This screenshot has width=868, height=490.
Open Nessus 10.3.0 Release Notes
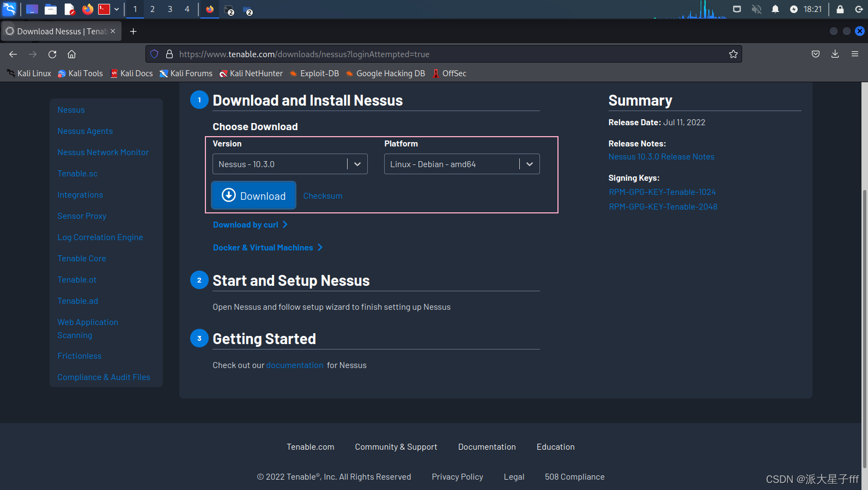click(x=661, y=157)
